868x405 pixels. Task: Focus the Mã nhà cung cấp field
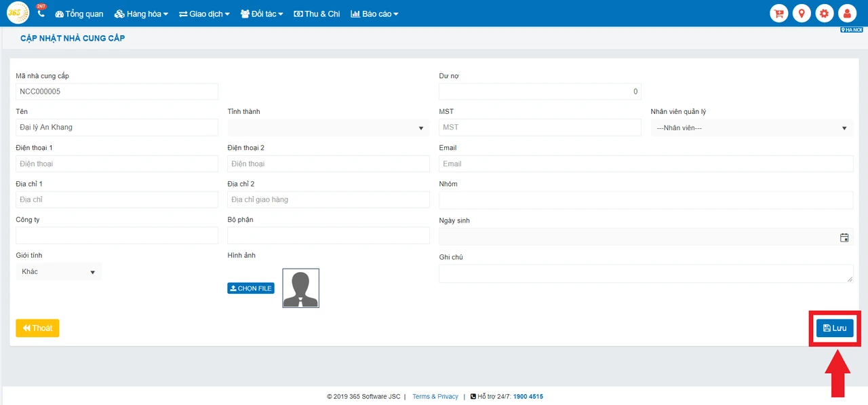(117, 92)
